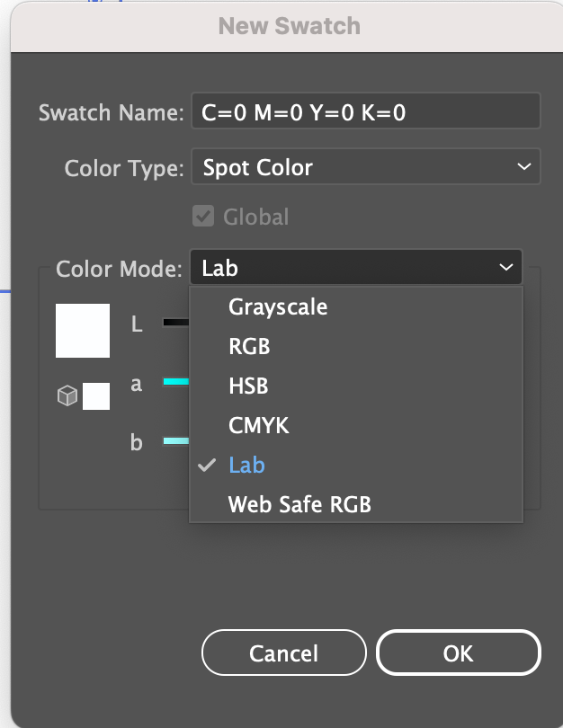Screen dimensions: 563x728
Task: Click the Cancel button
Action: click(284, 653)
